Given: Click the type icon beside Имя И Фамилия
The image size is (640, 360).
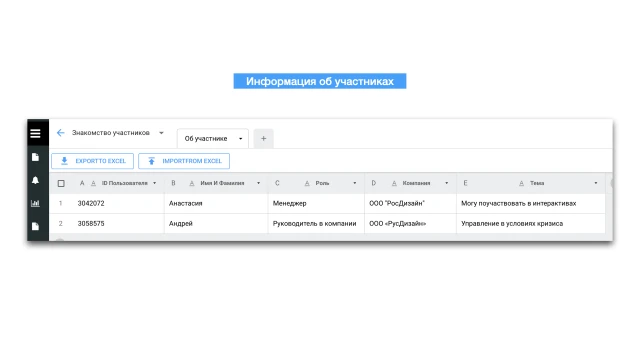Looking at the screenshot, I should click(x=191, y=183).
